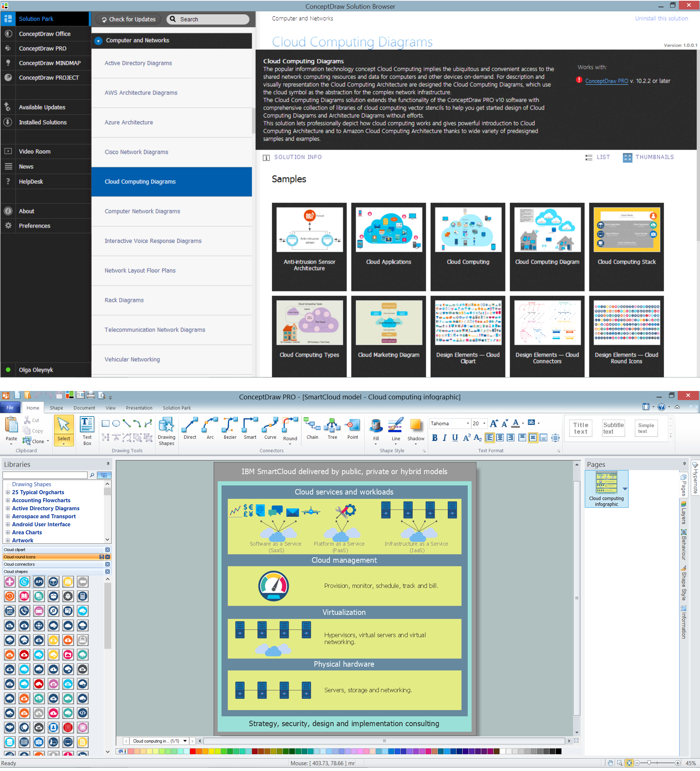Draw a rectangle shape tool

point(105,423)
